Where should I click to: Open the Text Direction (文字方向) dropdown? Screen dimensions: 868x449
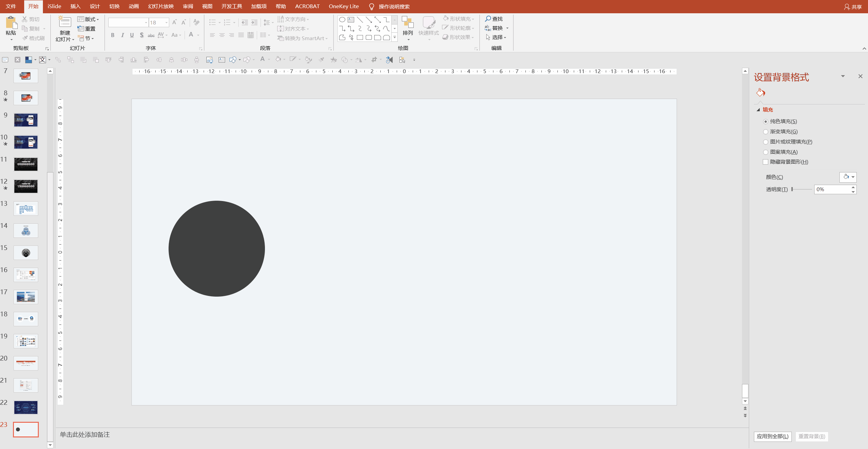293,19
